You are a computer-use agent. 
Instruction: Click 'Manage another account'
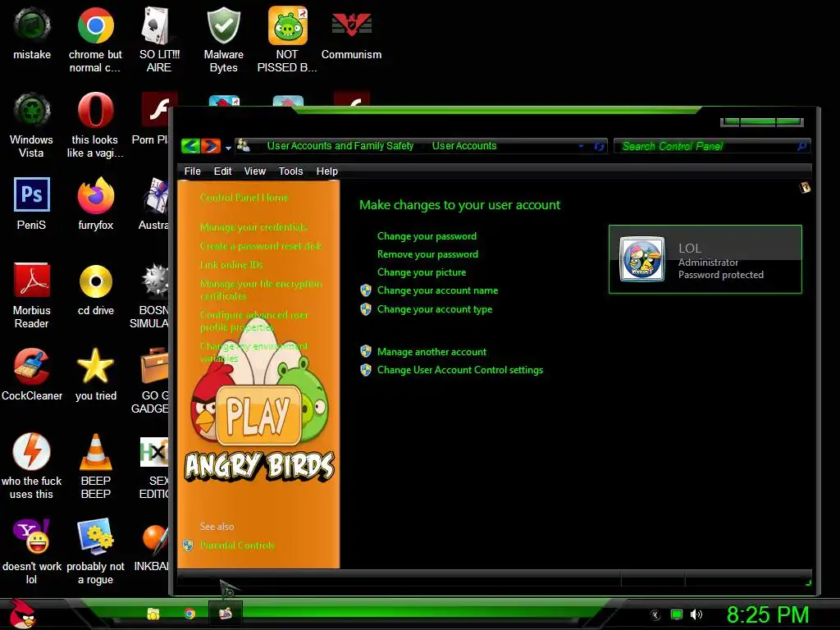(431, 352)
